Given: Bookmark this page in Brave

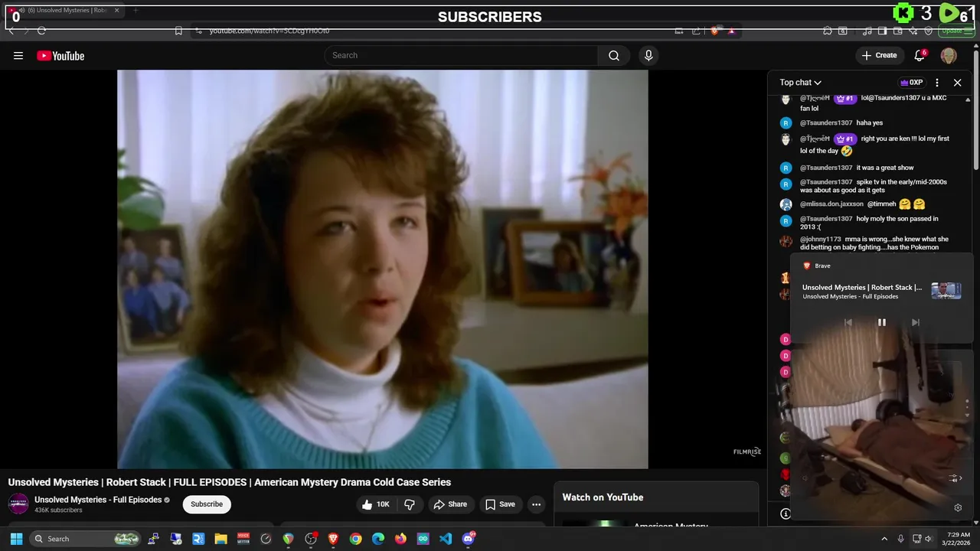Looking at the screenshot, I should point(178,31).
